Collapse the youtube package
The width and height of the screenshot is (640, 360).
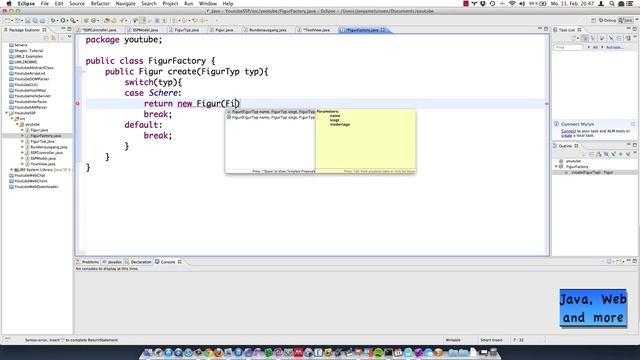tap(17, 124)
